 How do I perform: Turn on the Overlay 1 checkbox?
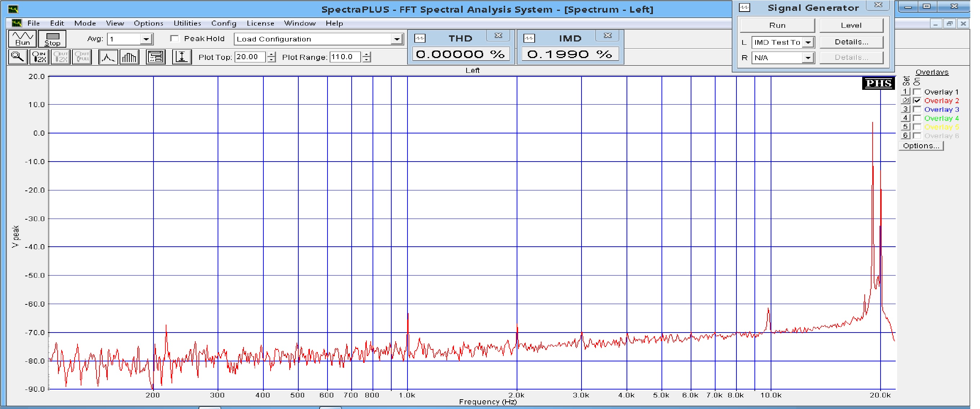point(917,92)
